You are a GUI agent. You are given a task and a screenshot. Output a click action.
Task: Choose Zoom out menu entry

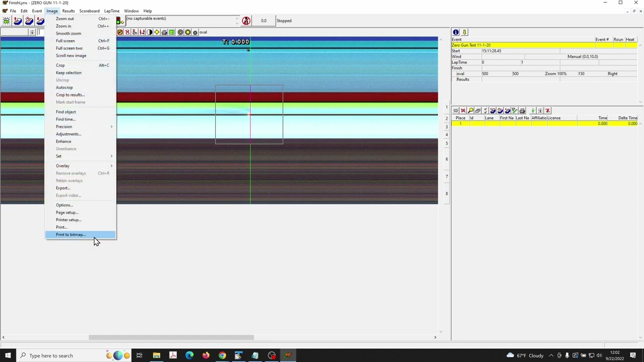coord(80,19)
